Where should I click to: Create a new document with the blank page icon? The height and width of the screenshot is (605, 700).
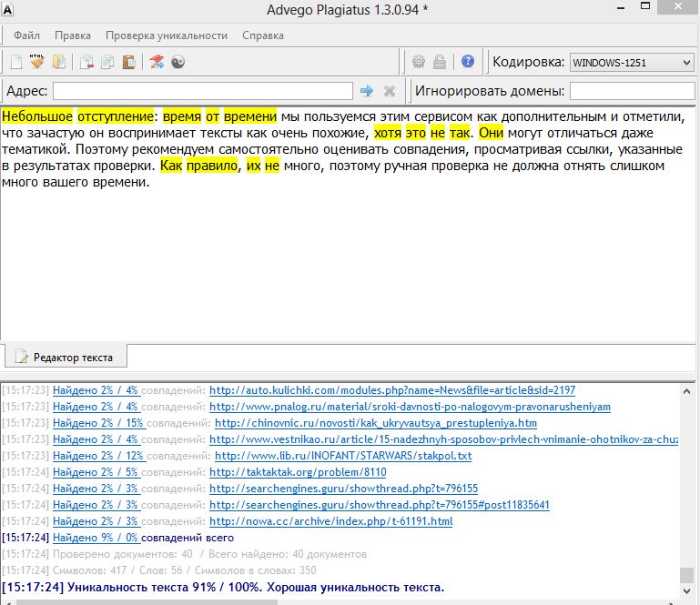15,63
